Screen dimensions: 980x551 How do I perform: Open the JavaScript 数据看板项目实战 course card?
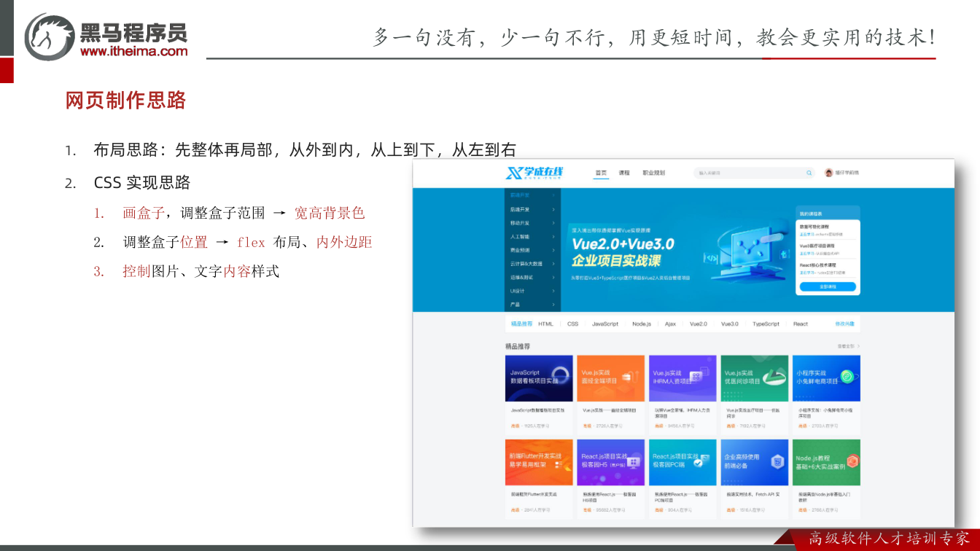[539, 394]
